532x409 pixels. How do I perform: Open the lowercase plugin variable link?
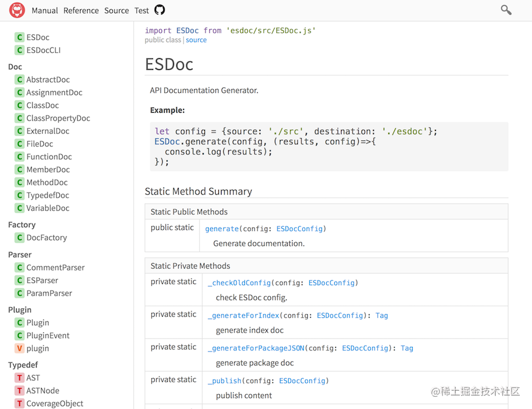pos(38,349)
